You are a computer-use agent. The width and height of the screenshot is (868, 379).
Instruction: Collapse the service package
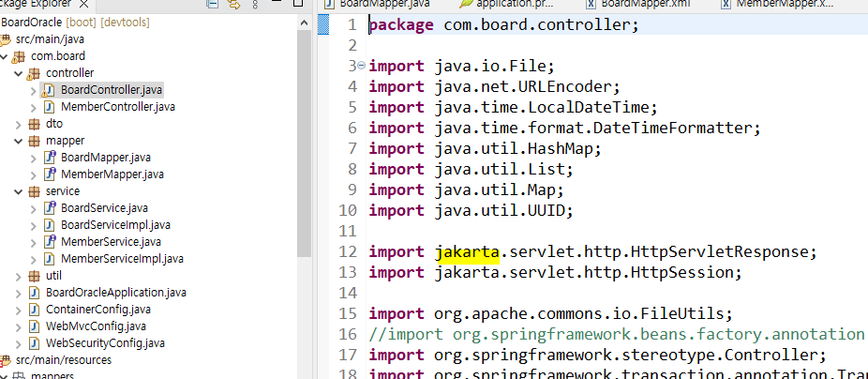click(x=19, y=191)
